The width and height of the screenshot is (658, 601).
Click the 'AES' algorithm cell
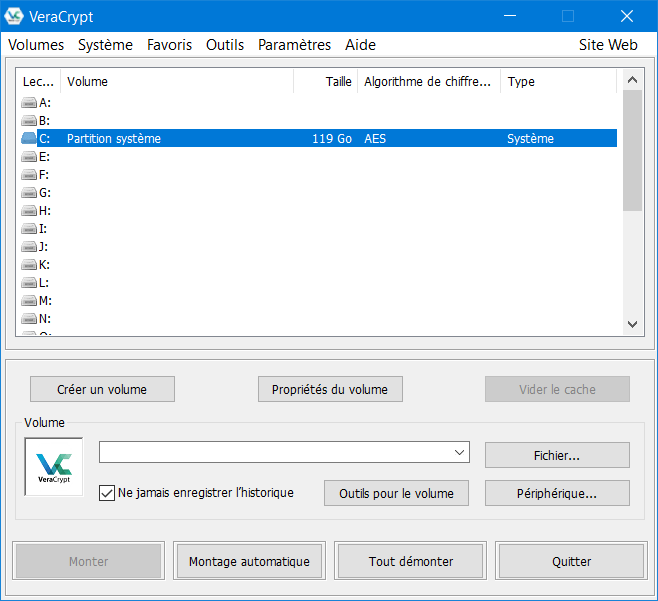tap(375, 138)
